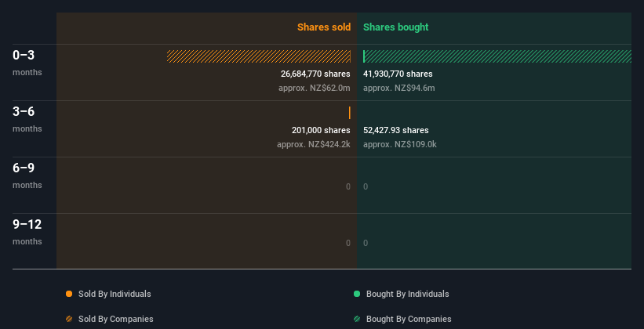
Task: Click the approx. NZ$62.0m amount
Action: pos(315,88)
